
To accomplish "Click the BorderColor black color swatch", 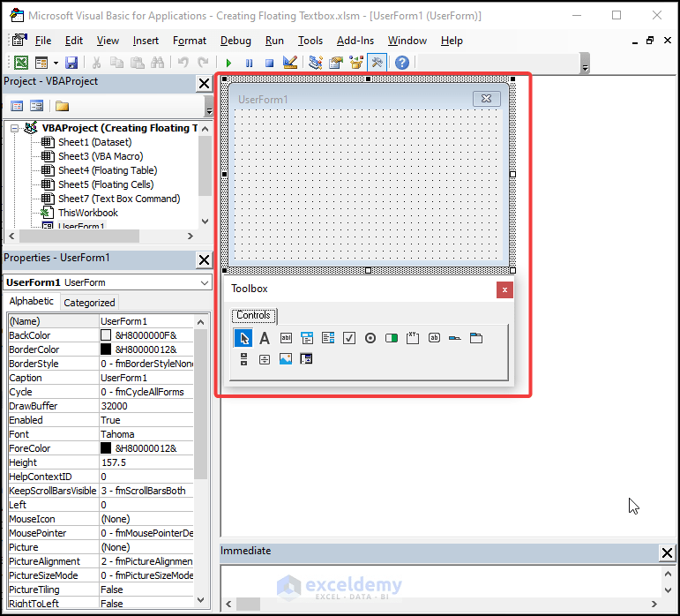I will (106, 349).
